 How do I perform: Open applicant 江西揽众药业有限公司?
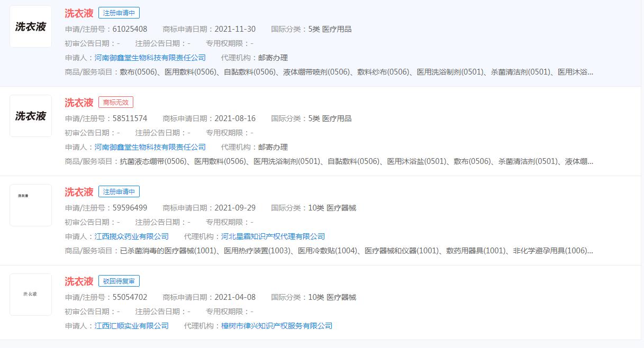(131, 236)
